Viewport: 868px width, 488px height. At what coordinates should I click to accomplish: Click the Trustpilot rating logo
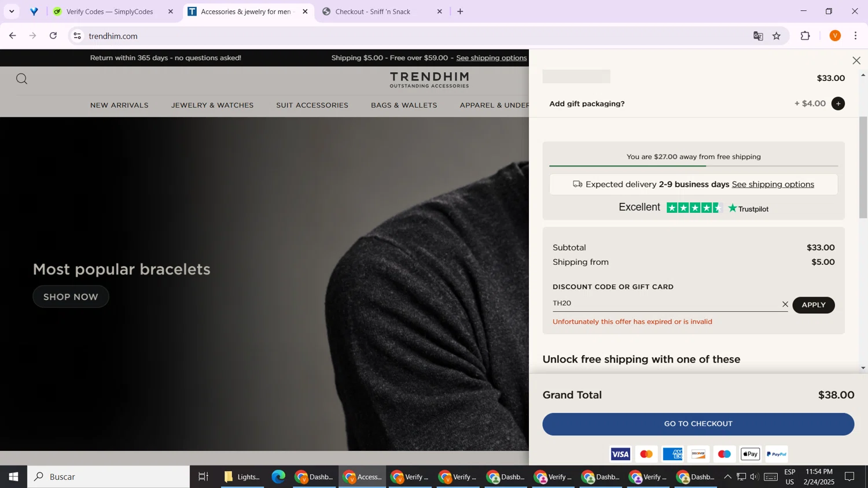tap(748, 209)
